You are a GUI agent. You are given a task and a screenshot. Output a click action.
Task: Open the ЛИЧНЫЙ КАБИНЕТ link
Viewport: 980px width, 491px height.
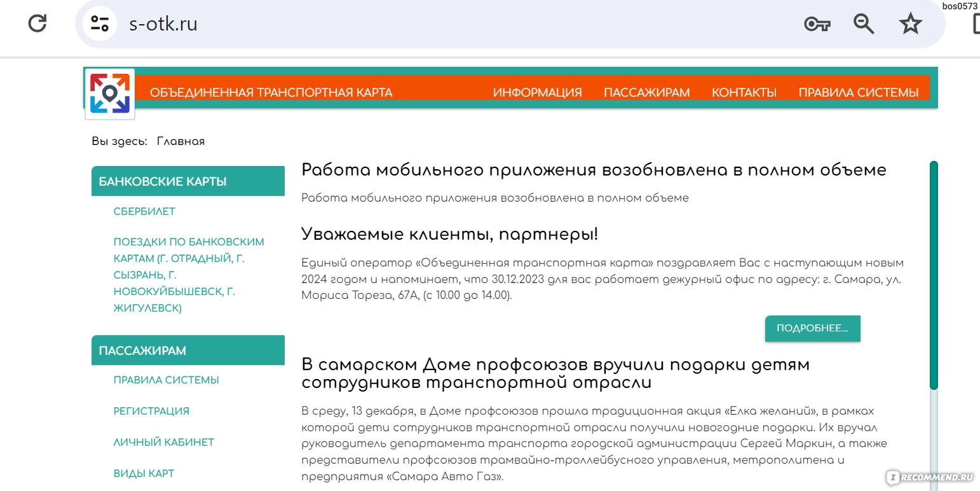pyautogui.click(x=163, y=442)
